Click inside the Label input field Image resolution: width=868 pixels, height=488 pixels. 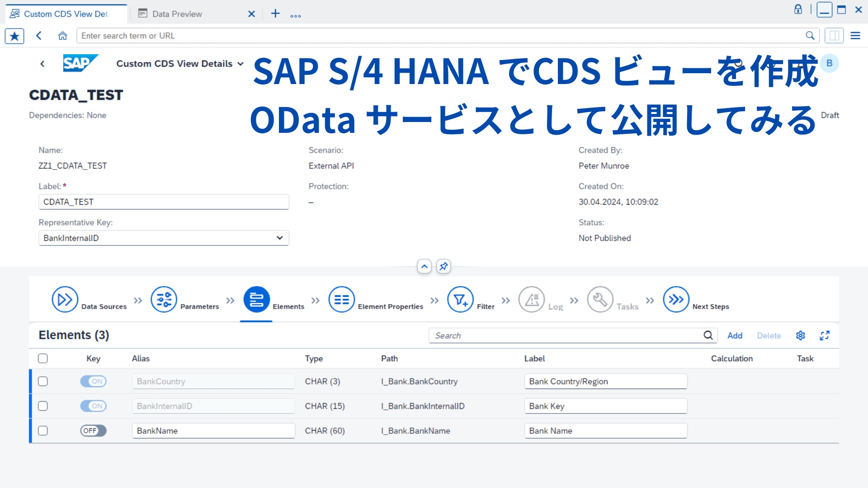point(164,202)
